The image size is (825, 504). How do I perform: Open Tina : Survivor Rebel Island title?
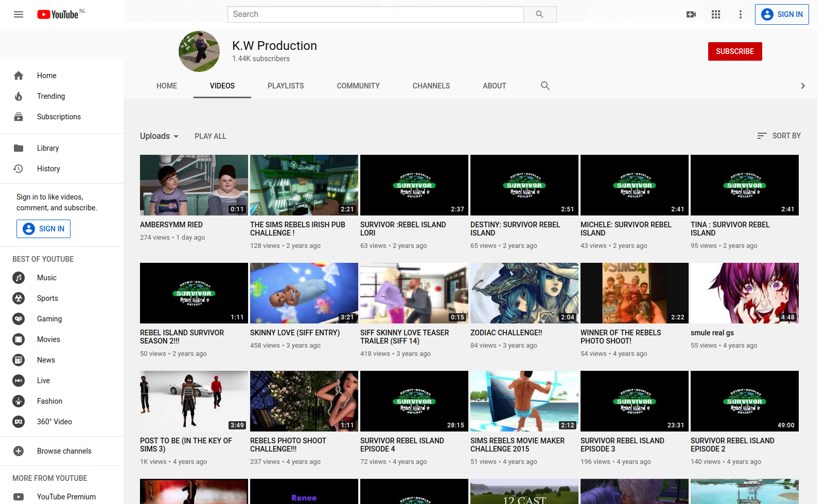point(730,229)
